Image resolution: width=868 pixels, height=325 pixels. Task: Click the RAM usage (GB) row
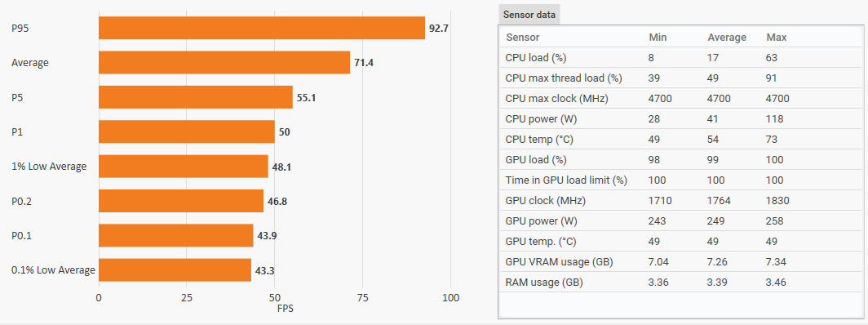coord(680,282)
